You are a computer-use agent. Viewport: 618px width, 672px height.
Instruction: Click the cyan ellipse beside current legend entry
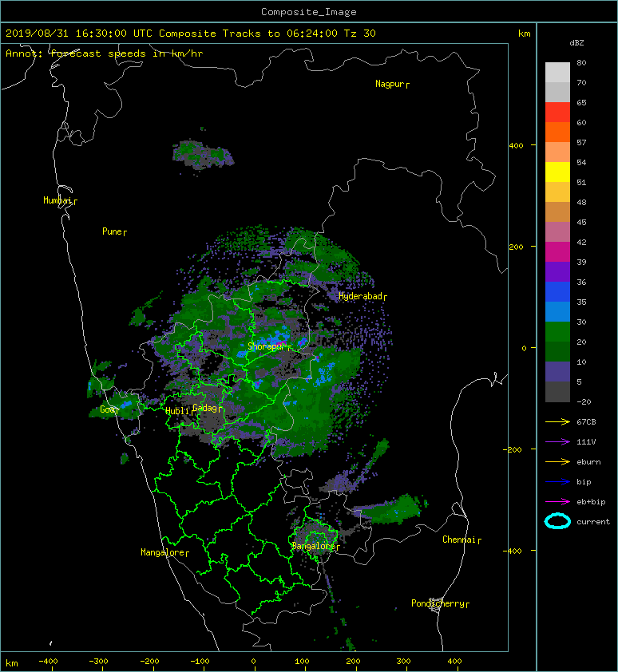tap(557, 521)
